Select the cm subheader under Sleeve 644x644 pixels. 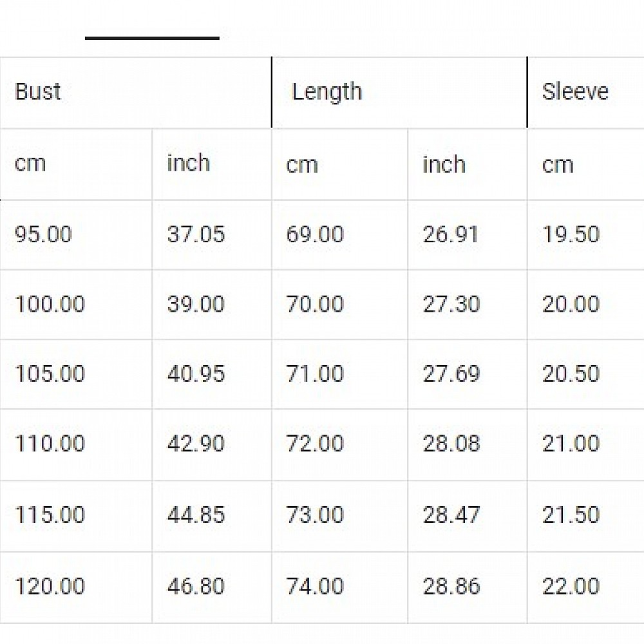(558, 164)
